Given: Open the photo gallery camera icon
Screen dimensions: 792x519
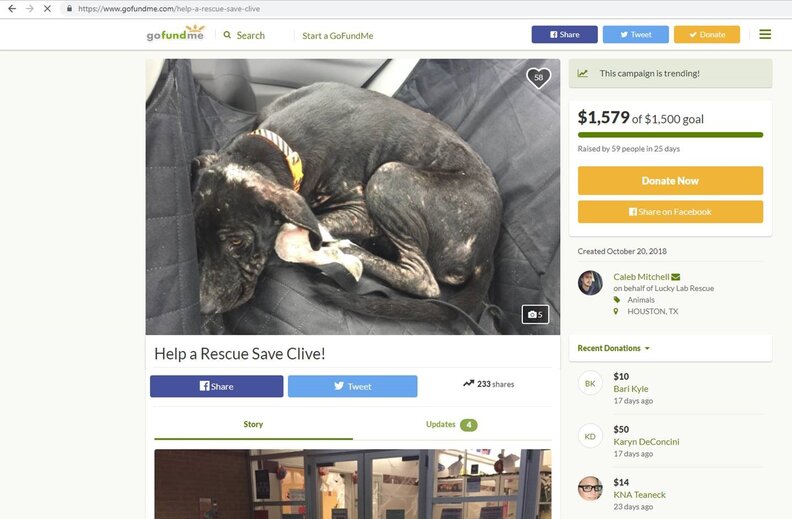Looking at the screenshot, I should (535, 315).
